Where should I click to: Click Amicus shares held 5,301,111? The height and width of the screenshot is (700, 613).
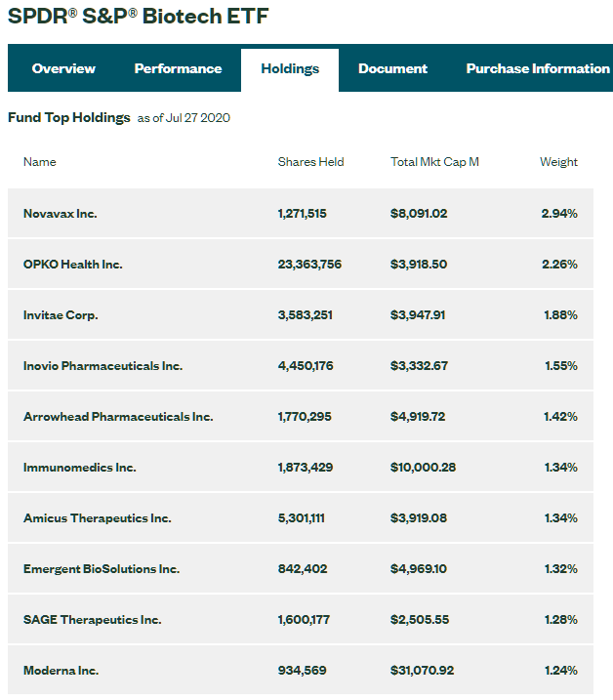301,518
